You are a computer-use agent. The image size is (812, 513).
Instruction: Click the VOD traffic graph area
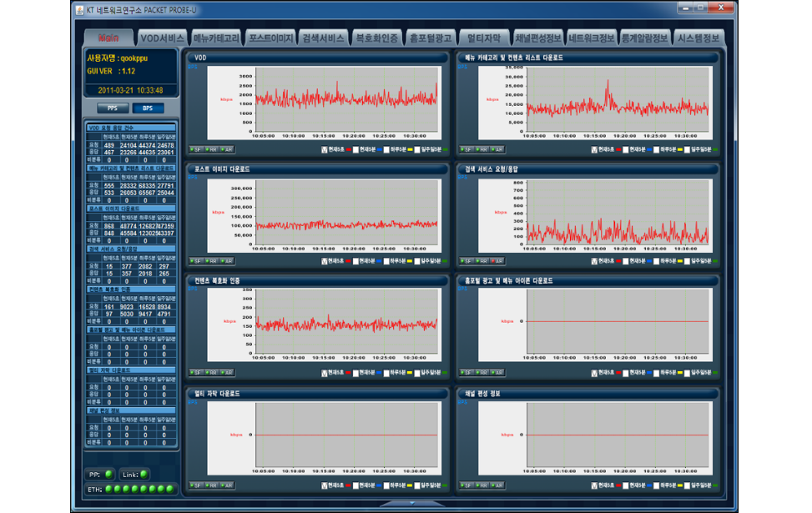tap(346, 99)
